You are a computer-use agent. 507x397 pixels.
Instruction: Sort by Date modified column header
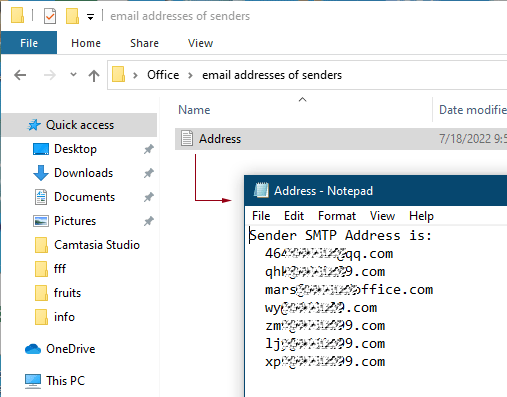(x=473, y=110)
